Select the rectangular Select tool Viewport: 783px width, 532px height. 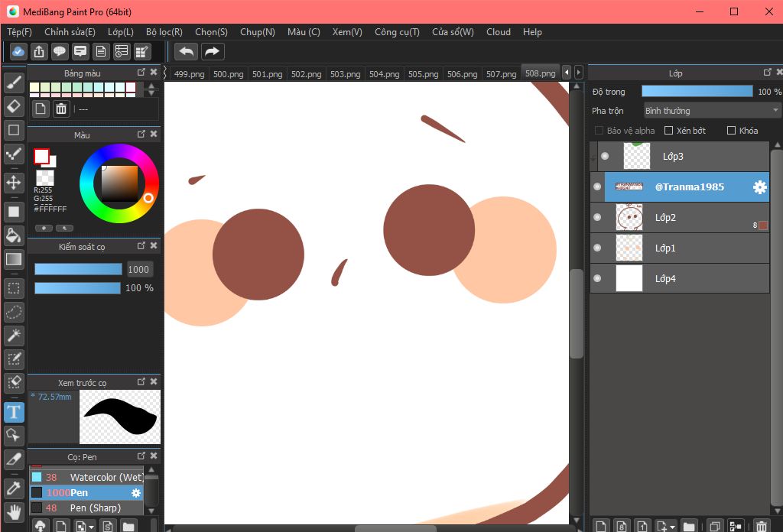coord(14,288)
